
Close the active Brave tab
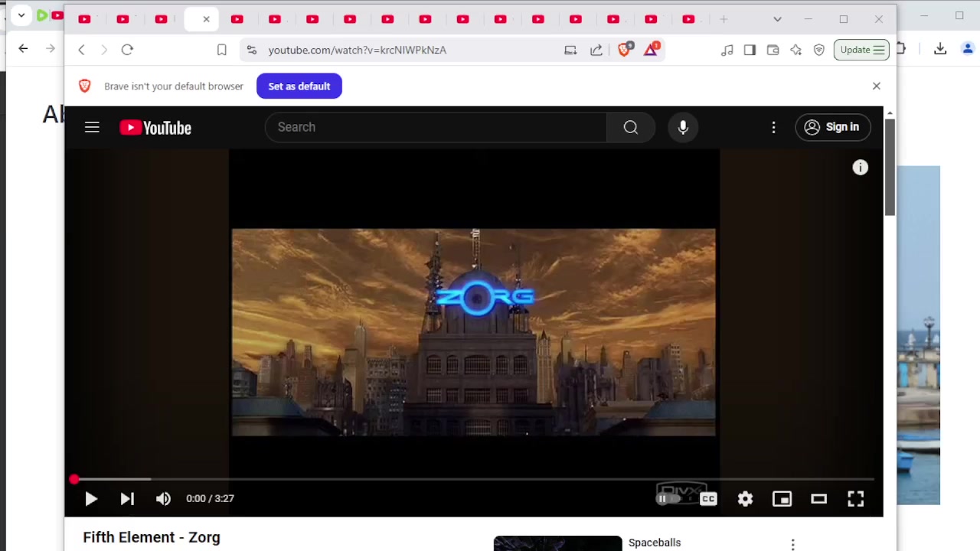[206, 19]
